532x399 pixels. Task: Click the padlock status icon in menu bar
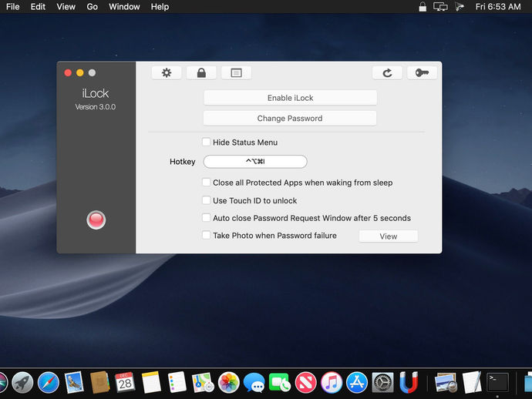pyautogui.click(x=423, y=7)
